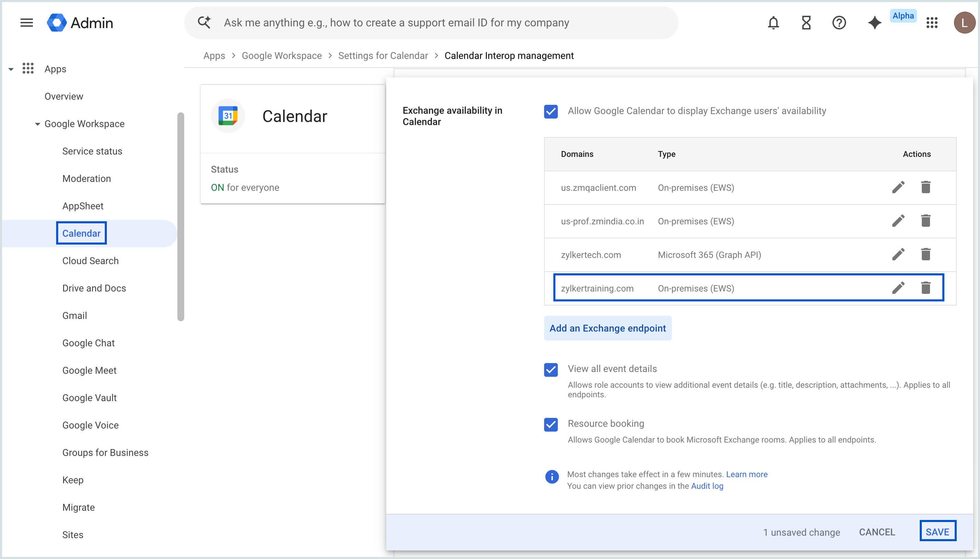980x559 pixels.
Task: Delete the us-prof.zmindia.co.in endpoint
Action: point(926,221)
